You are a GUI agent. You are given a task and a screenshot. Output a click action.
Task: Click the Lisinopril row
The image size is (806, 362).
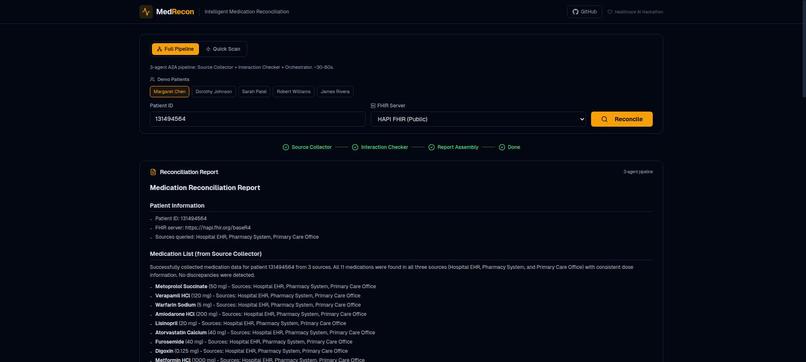click(x=250, y=323)
